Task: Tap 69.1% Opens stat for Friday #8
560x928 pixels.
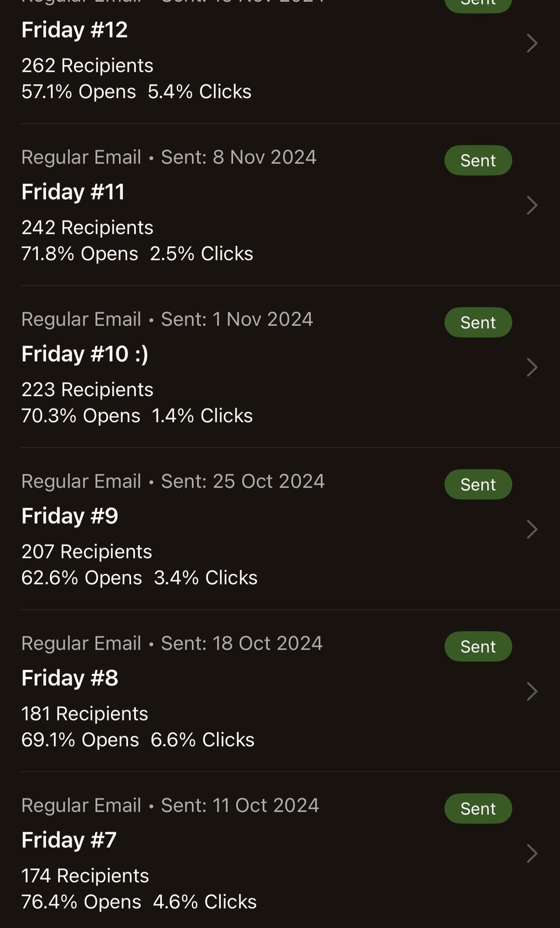Action: tap(80, 740)
